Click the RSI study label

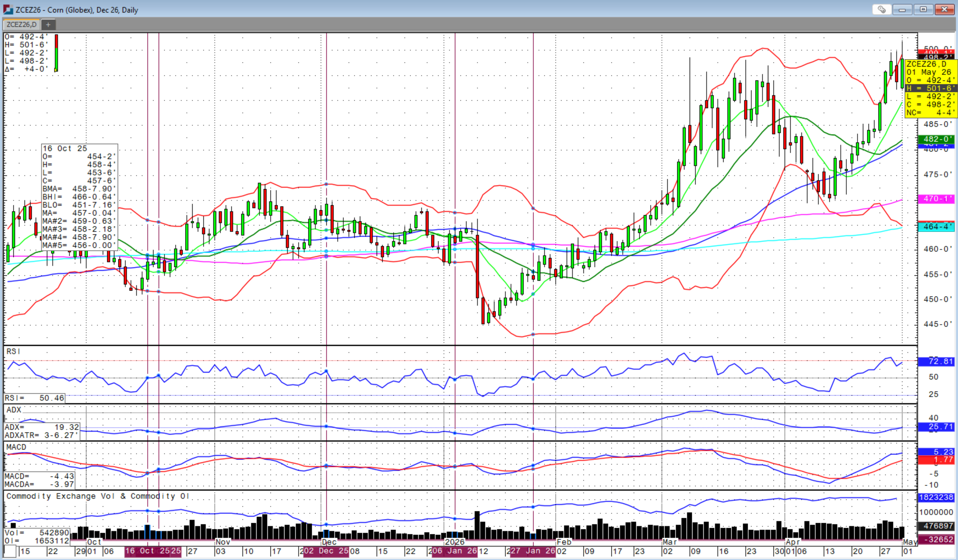click(x=13, y=351)
